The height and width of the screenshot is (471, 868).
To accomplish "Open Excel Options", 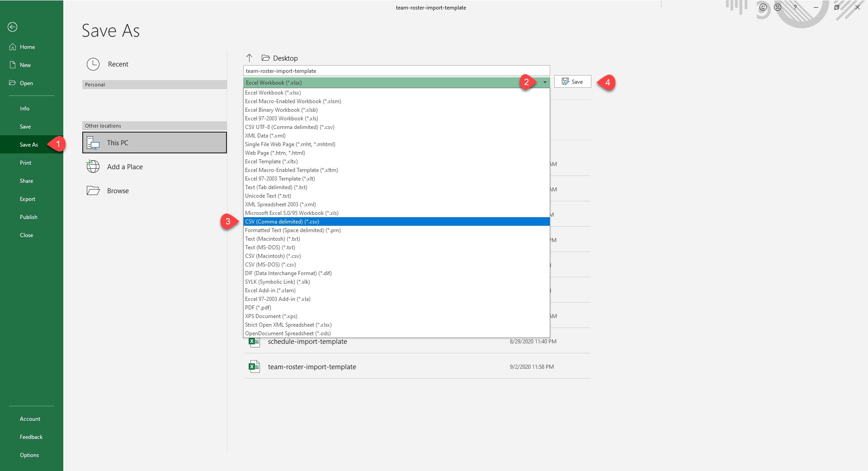I will click(29, 455).
